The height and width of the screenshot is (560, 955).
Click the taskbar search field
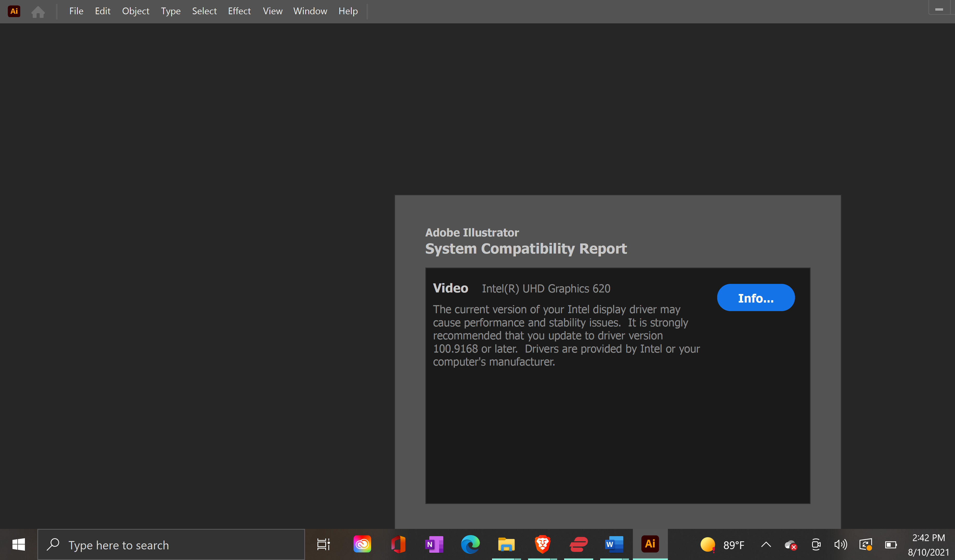[x=171, y=544]
